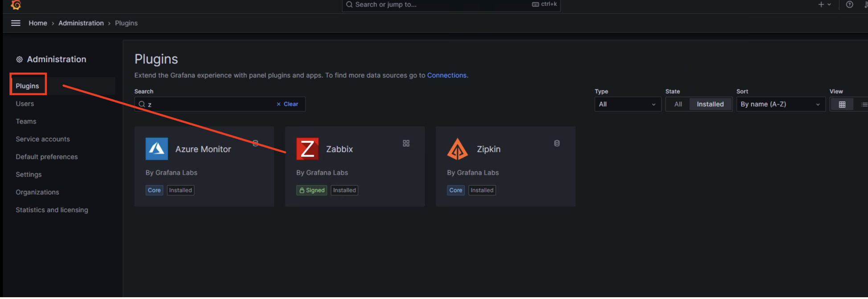The width and height of the screenshot is (868, 299).
Task: Click the Zabbix plugin logo
Action: point(307,149)
